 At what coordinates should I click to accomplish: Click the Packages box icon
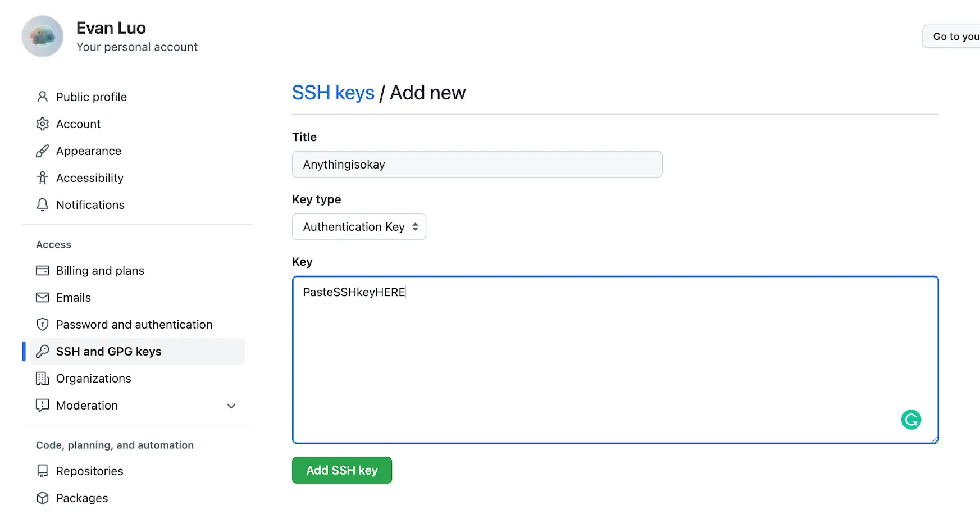point(43,498)
